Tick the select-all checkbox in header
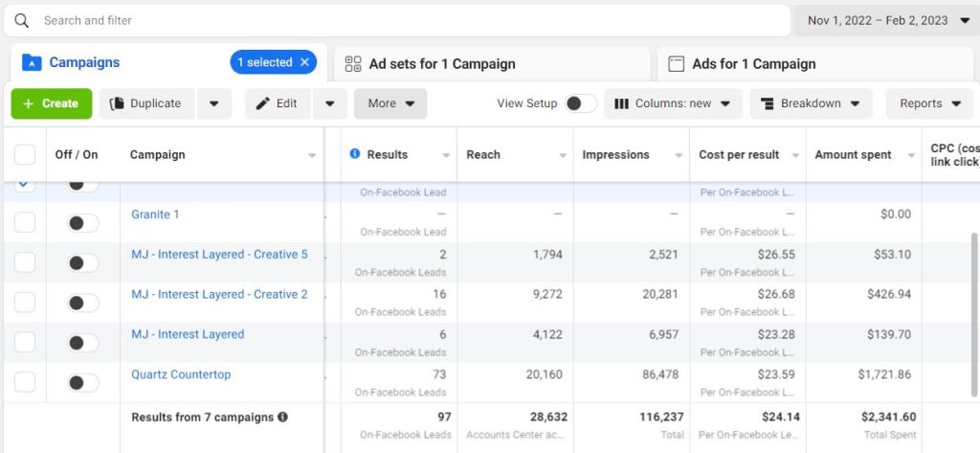Image resolution: width=980 pixels, height=453 pixels. point(25,155)
